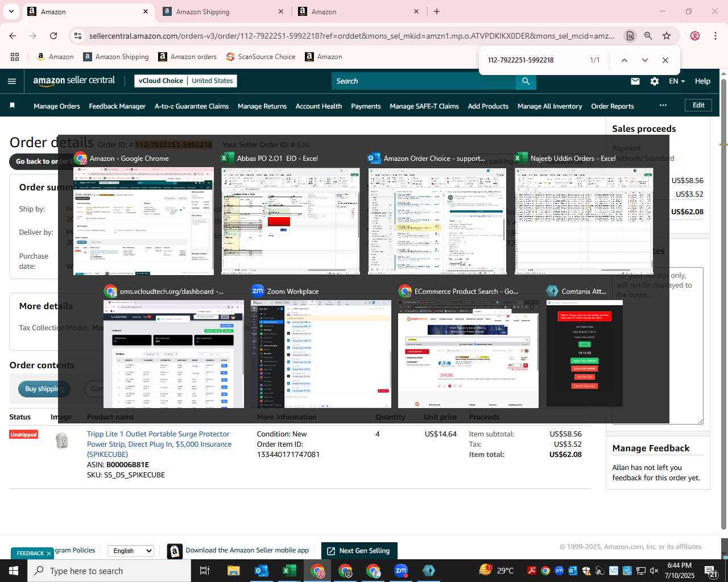Open the mail messages icon
This screenshot has width=728, height=582.
(x=635, y=81)
